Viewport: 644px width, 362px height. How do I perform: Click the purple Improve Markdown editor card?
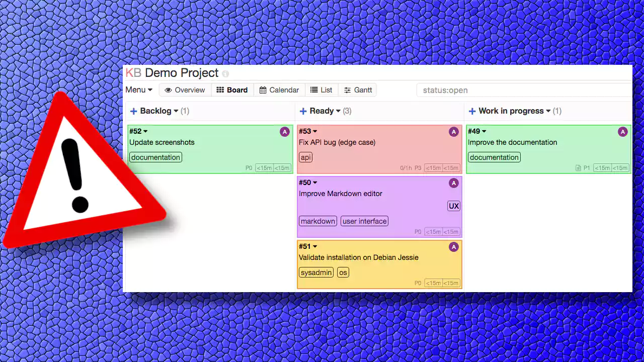[379, 207]
